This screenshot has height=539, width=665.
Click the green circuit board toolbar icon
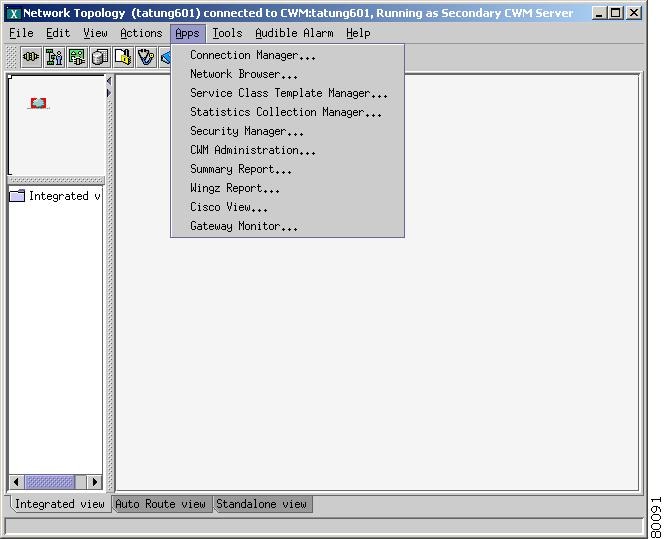pyautogui.click(x=77, y=57)
